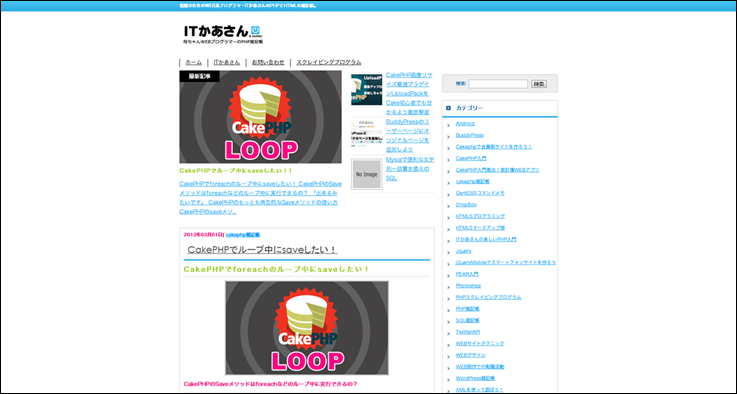Click the green caption CakePHPでループ中にsaveしたい!!
This screenshot has height=394, width=737.
[x=236, y=171]
